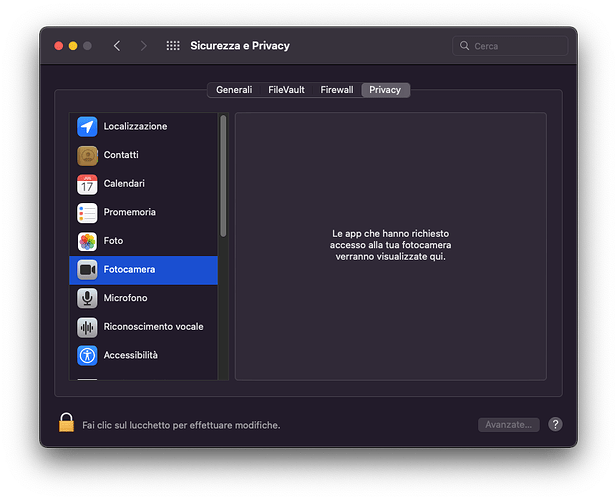
Task: Click the Contatti book icon
Action: click(x=87, y=156)
